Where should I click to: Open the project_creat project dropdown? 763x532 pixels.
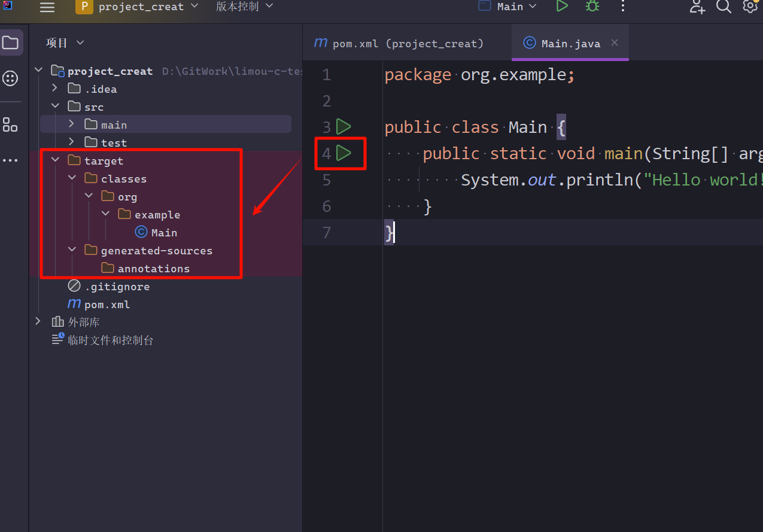tap(138, 7)
